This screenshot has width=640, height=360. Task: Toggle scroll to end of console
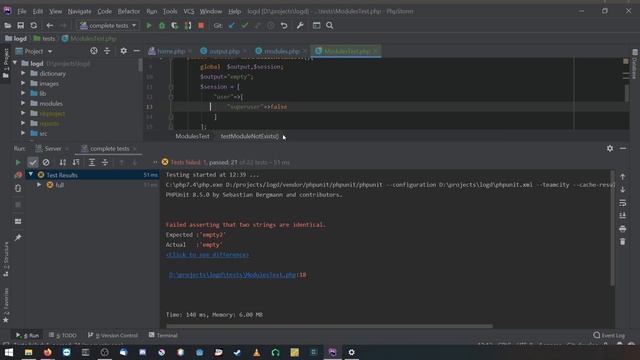622,216
